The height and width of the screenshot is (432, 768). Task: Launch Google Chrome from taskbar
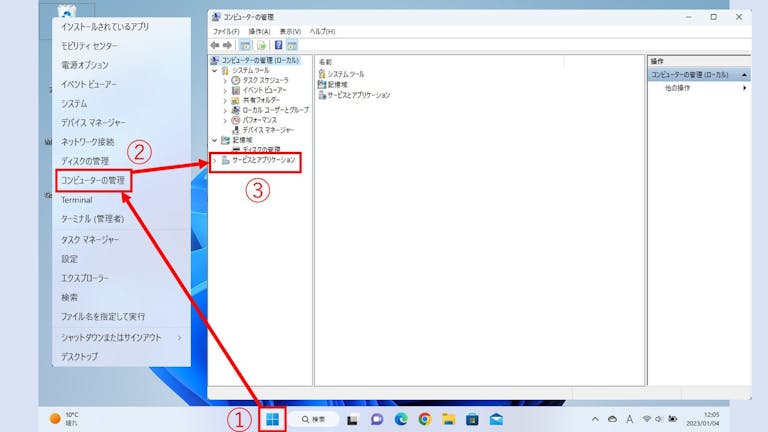(x=425, y=419)
